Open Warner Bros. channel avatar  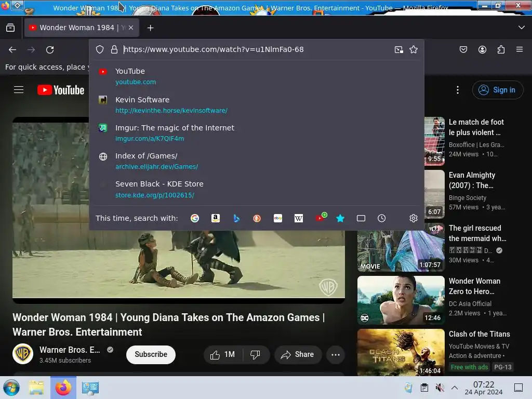click(23, 354)
